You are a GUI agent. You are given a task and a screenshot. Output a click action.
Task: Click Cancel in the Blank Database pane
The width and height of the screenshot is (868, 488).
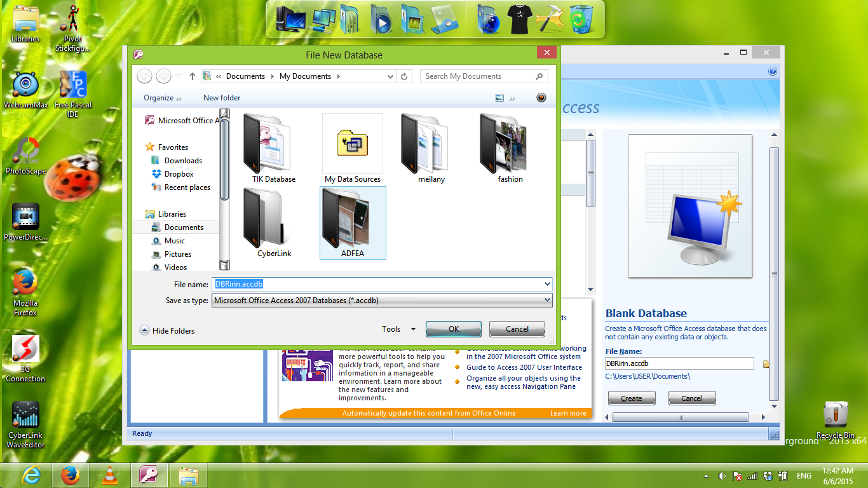(x=692, y=398)
